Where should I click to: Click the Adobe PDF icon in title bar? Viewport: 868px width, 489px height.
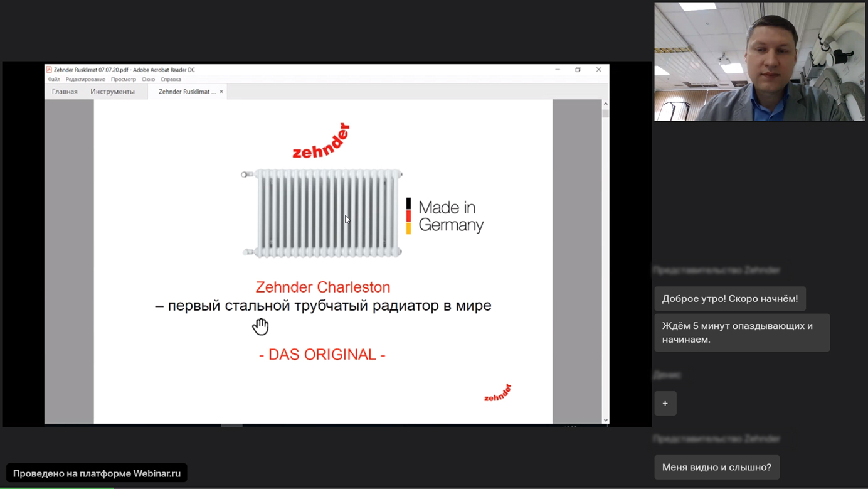pyautogui.click(x=49, y=70)
